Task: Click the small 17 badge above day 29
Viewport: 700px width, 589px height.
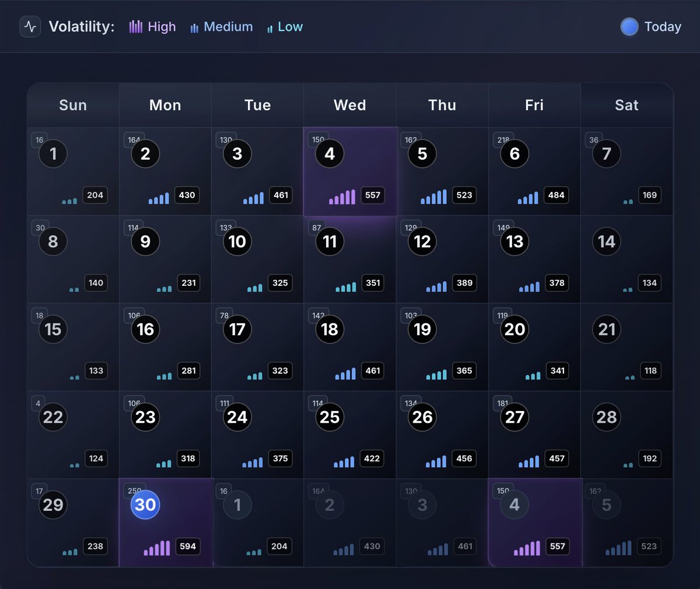Action: tap(39, 491)
